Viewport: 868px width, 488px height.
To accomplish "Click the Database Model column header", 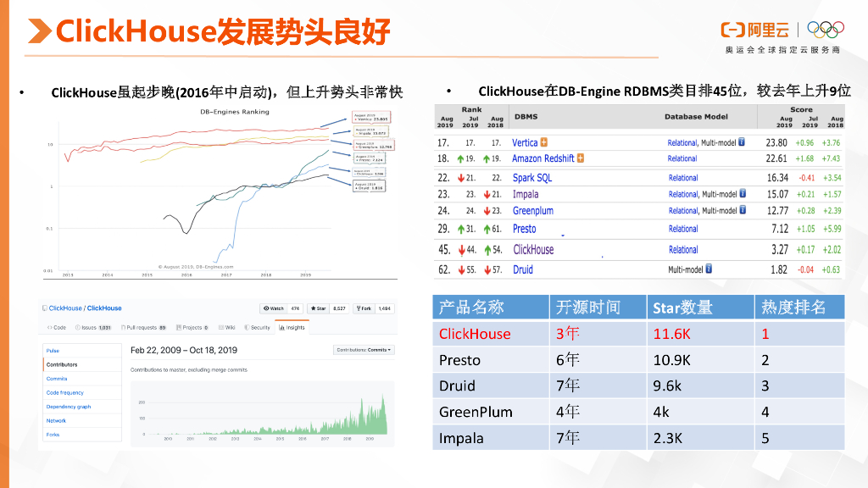I will coord(696,117).
